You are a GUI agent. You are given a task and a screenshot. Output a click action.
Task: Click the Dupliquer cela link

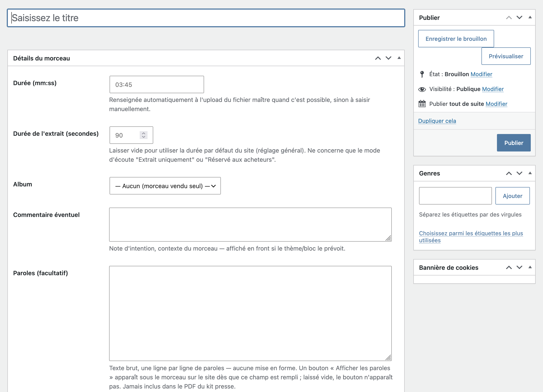437,121
